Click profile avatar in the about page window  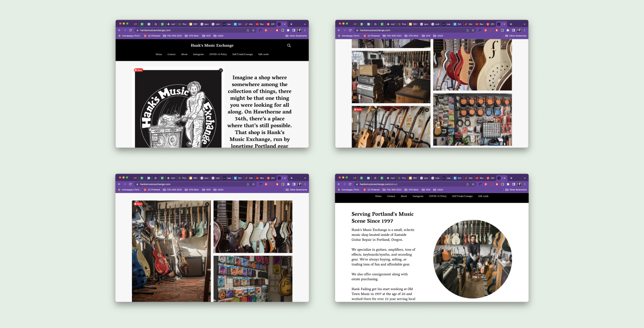tap(519, 184)
